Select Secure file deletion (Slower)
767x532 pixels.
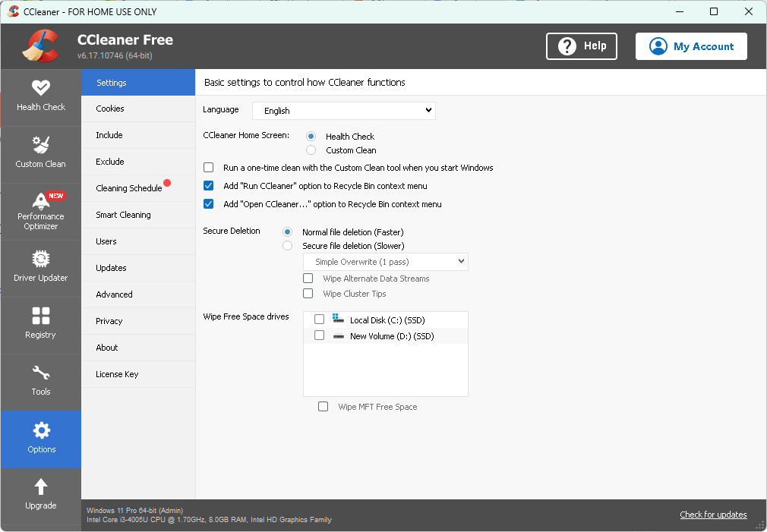click(288, 246)
